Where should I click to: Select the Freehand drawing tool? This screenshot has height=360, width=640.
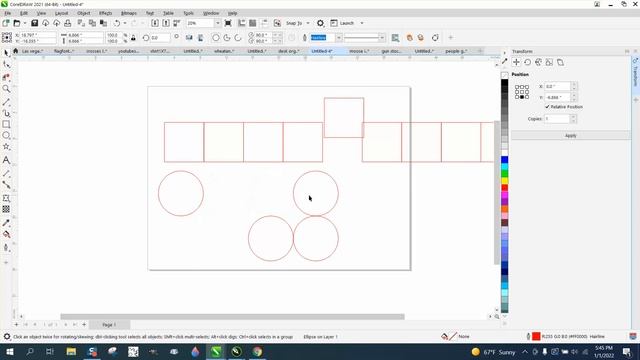click(6, 102)
